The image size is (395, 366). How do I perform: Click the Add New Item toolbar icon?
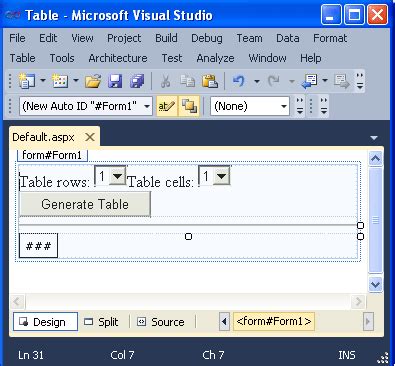tap(60, 81)
